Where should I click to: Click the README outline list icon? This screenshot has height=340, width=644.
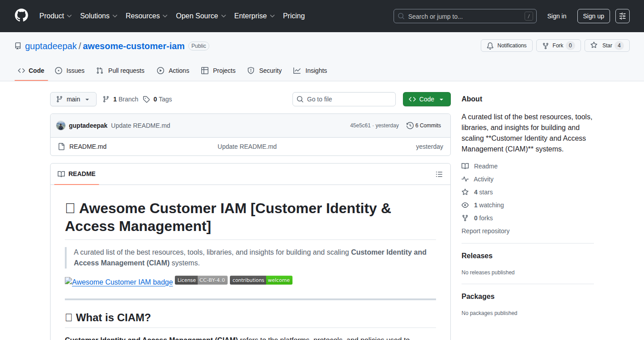pyautogui.click(x=439, y=174)
